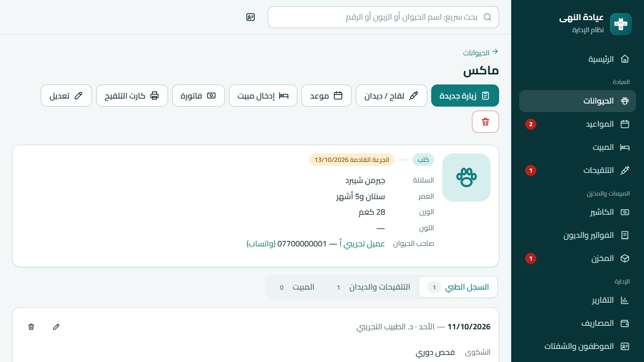Click the كلب species tag
644x362 pixels.
coord(423,160)
